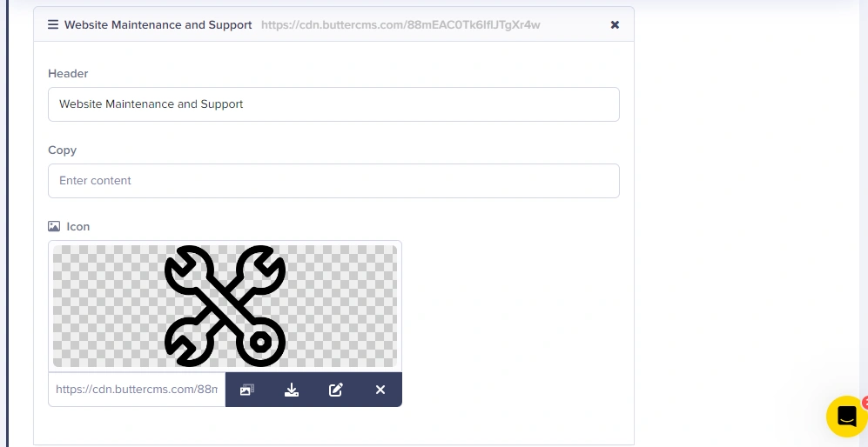Click the item title Website Maintenance and Support
This screenshot has width=868, height=447.
[158, 25]
